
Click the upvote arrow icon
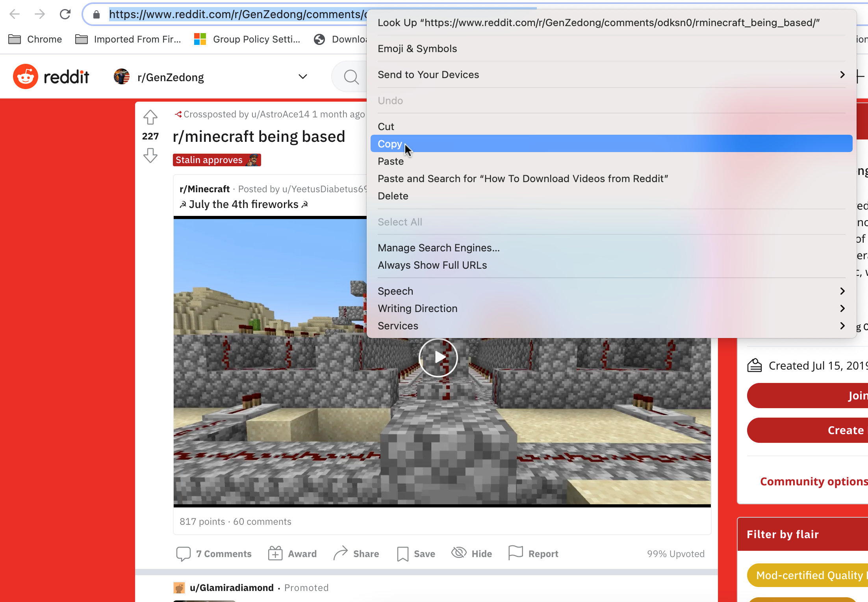pos(150,117)
